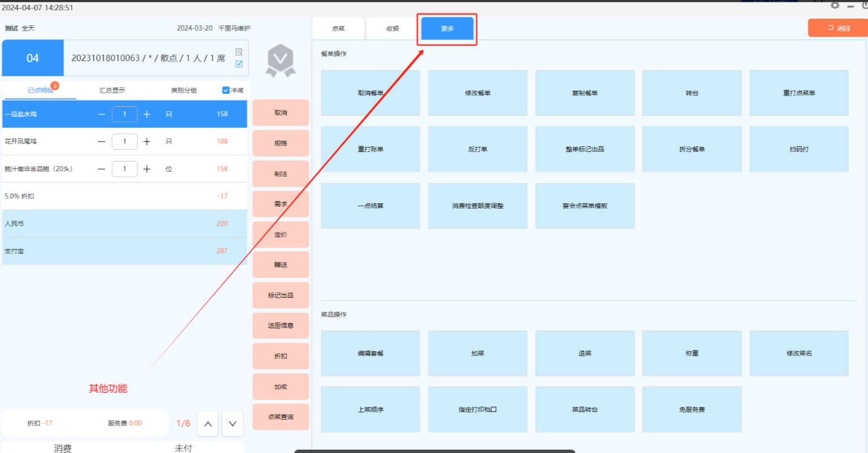Switch to the 点菜 tab
The height and width of the screenshot is (453, 868).
pos(338,29)
